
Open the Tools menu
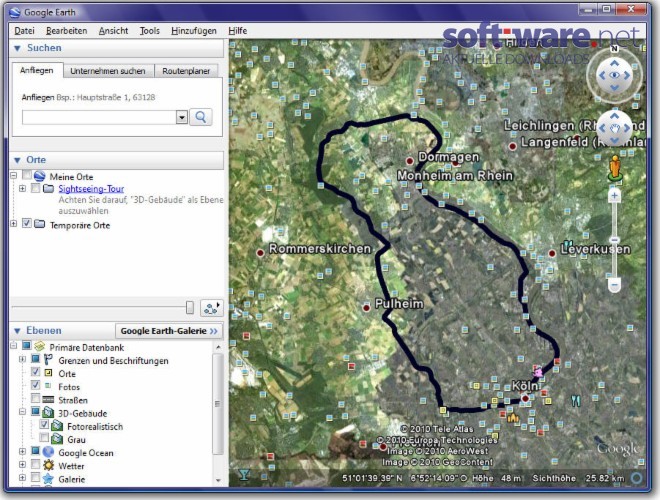tap(150, 31)
